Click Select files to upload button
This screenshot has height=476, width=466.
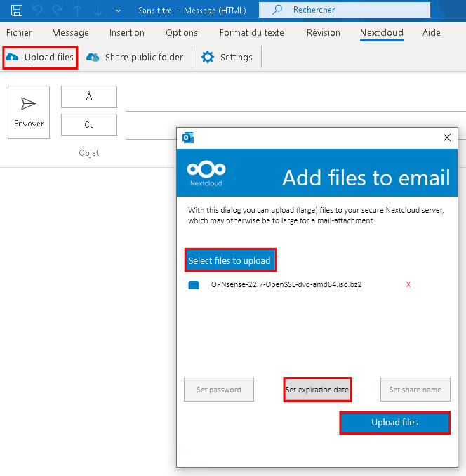pos(230,260)
